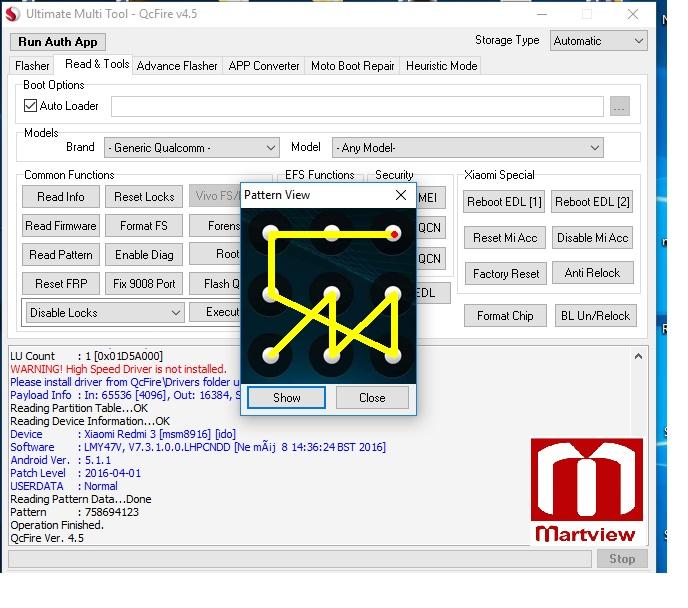Open the Disable Locks dropdown

105,313
